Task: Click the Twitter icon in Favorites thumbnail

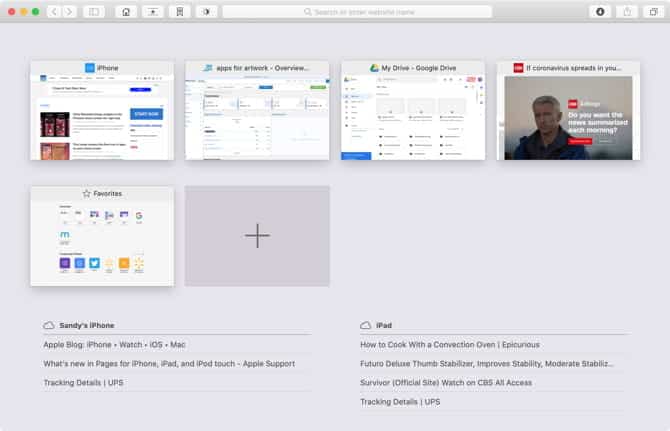Action: 94,263
